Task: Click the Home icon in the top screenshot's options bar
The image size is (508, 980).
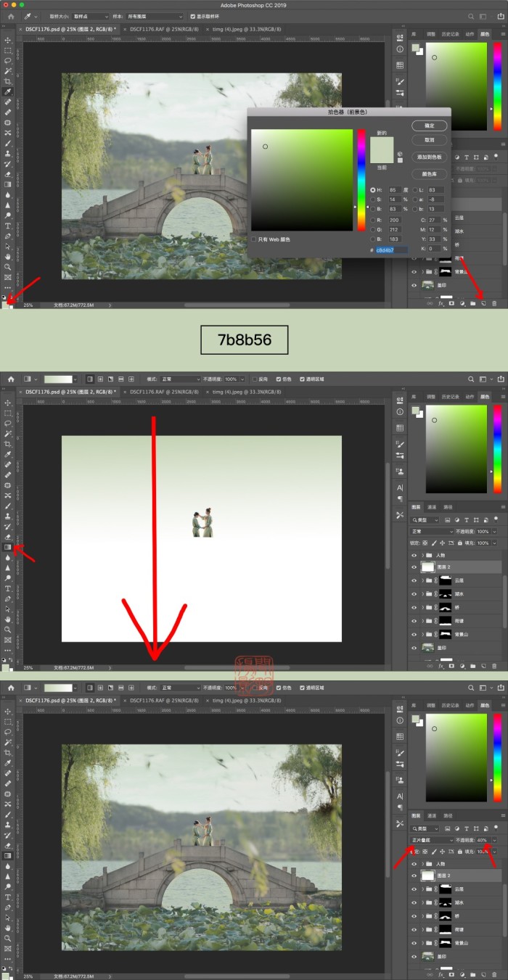Action: pyautogui.click(x=11, y=16)
